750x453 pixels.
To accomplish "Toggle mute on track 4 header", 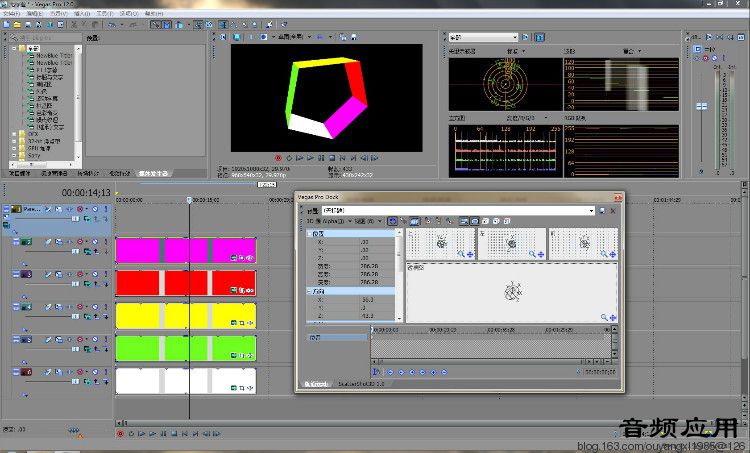I will coord(95,307).
